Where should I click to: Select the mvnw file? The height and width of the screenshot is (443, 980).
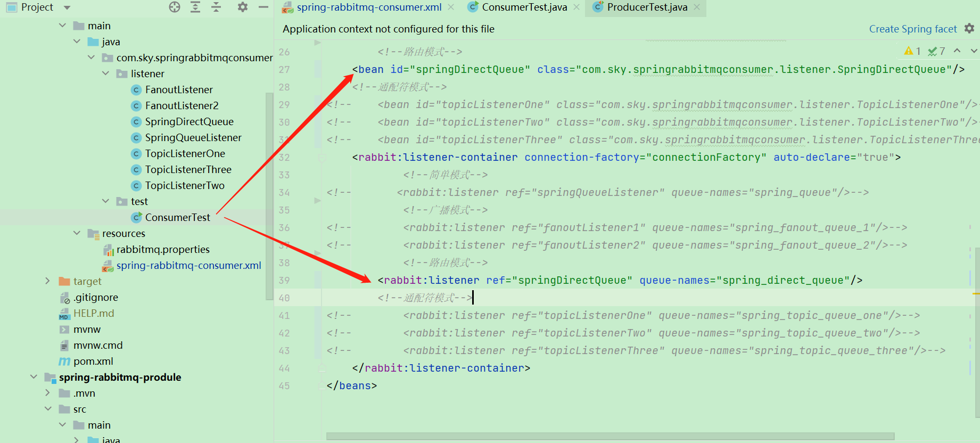point(87,329)
